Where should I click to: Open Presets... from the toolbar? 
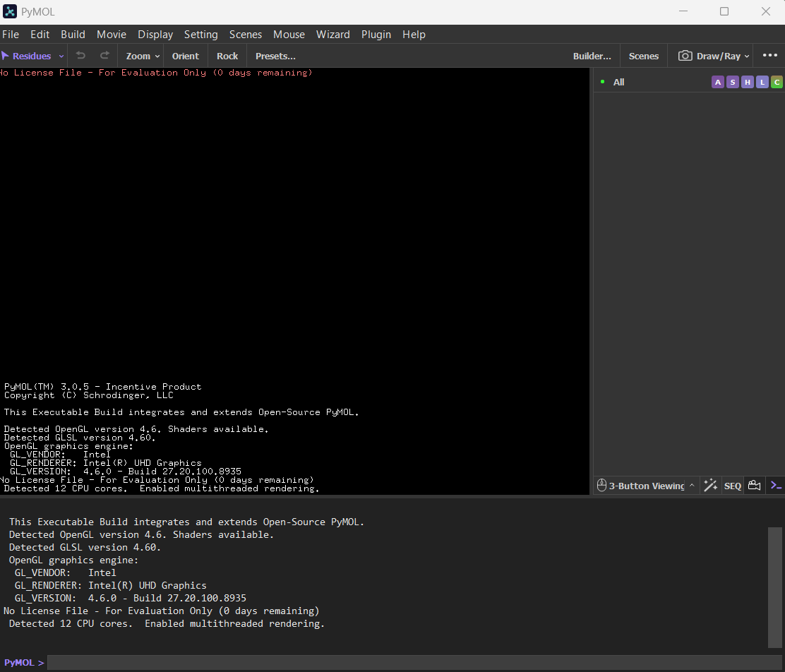(x=275, y=56)
